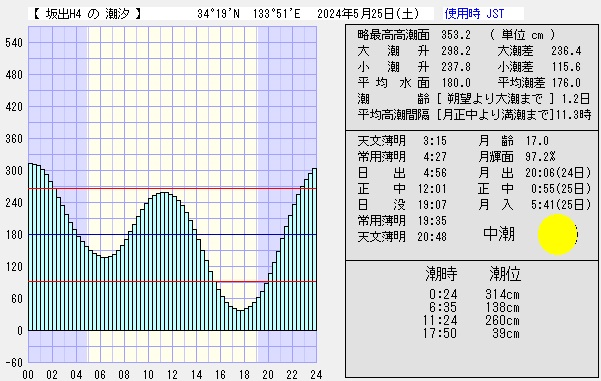Click the tide level 39cm
601x381 pixels.
tap(506, 333)
